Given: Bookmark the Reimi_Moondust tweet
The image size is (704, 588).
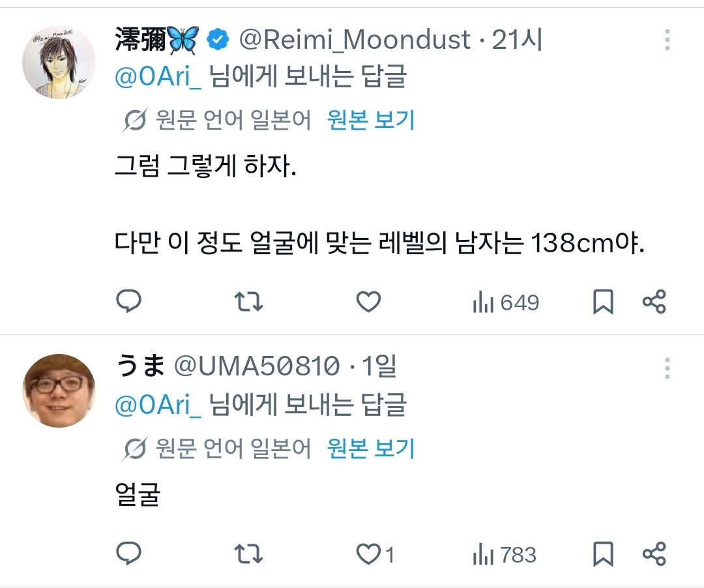Looking at the screenshot, I should [x=603, y=302].
